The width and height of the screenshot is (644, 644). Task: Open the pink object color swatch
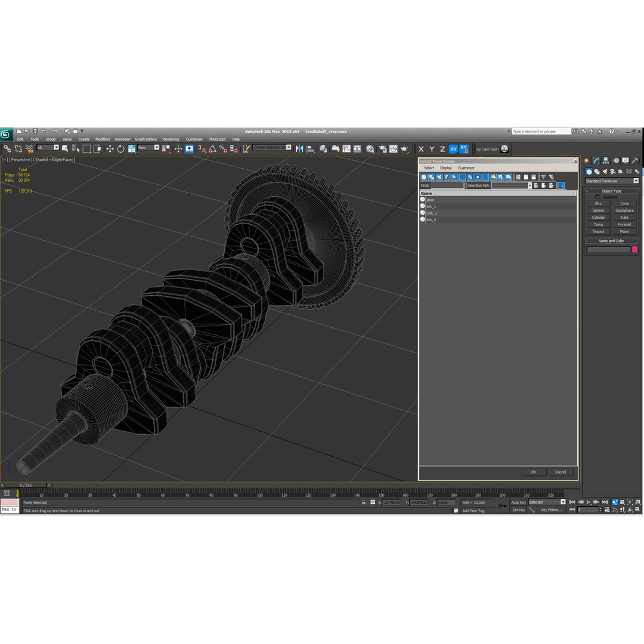tap(634, 249)
